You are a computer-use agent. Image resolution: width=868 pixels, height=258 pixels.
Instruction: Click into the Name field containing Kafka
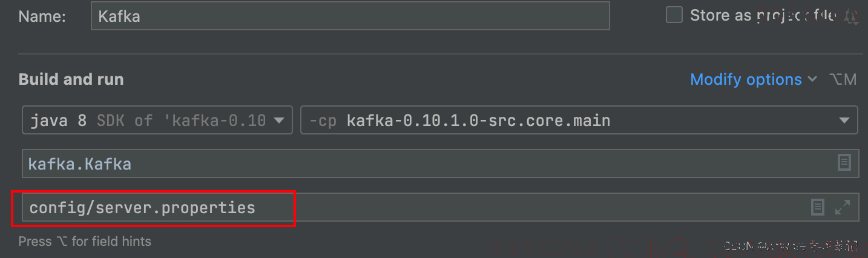pyautogui.click(x=350, y=16)
